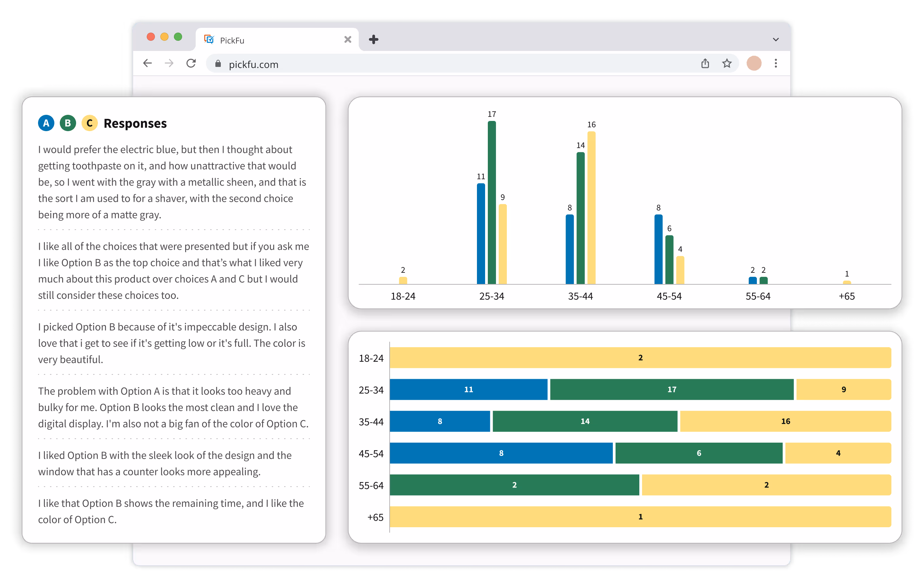Image resolution: width=924 pixels, height=587 pixels.
Task: Click the browser back arrow
Action: 147,63
